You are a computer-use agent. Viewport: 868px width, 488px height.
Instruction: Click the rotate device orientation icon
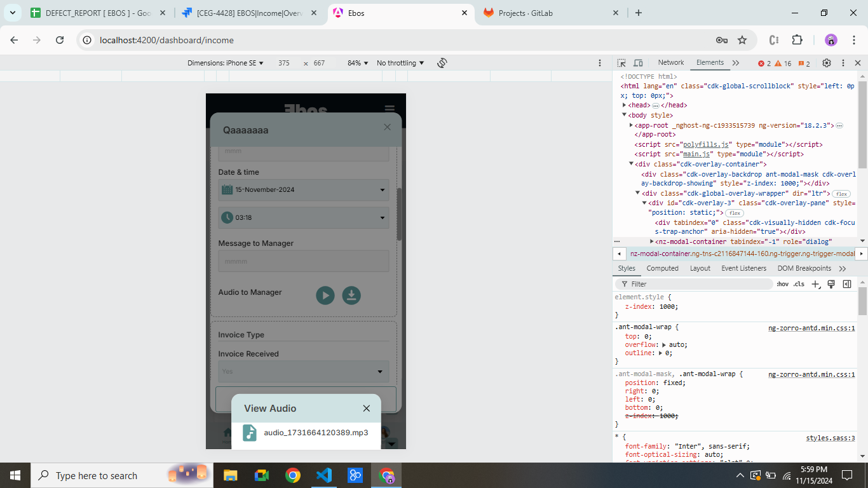click(x=442, y=63)
